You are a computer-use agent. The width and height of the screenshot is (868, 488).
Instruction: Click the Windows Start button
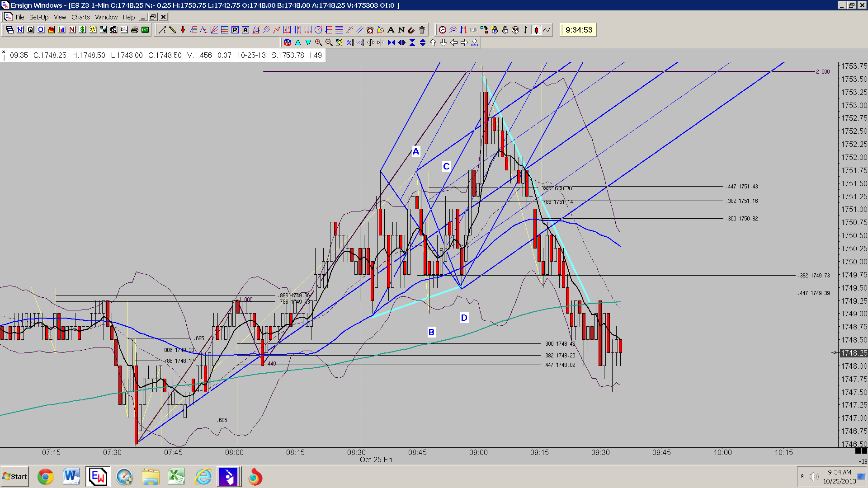pyautogui.click(x=15, y=477)
